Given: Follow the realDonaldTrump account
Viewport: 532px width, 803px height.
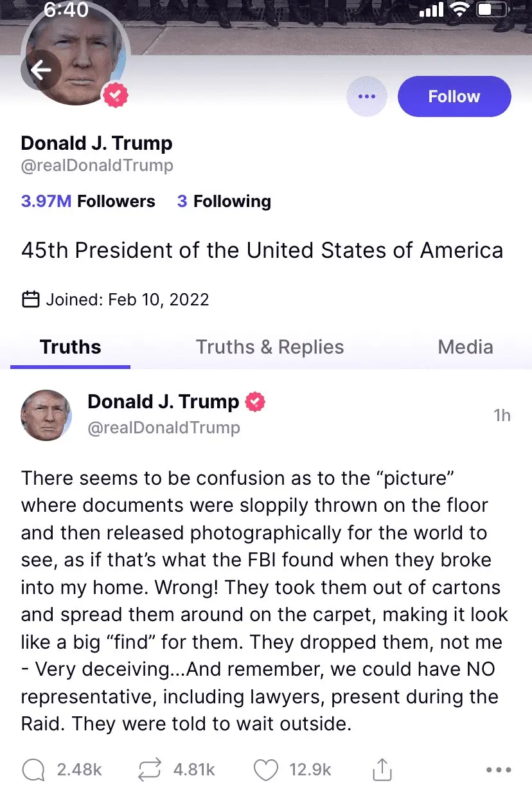Looking at the screenshot, I should pos(454,96).
